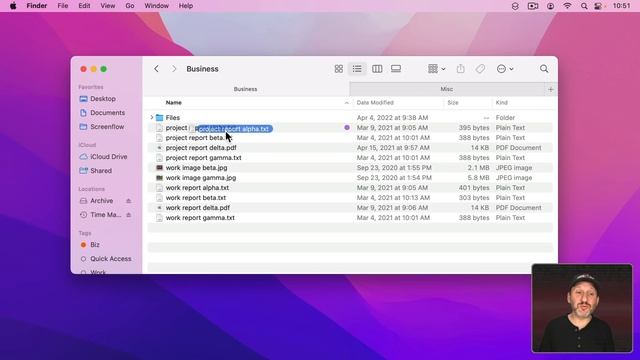Open the Finder menu

[x=37, y=6]
